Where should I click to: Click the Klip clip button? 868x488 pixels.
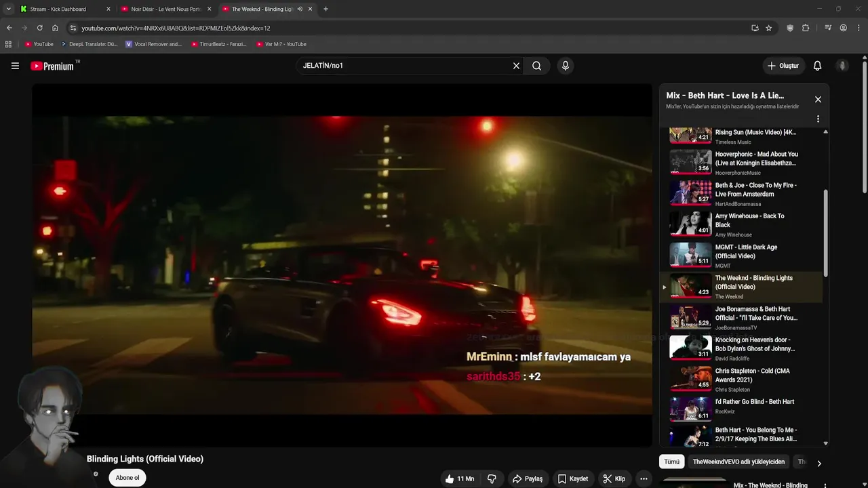pos(614,479)
